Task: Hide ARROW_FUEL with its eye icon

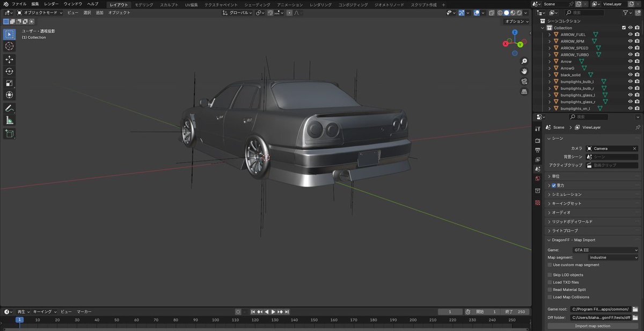Action: pos(630,34)
